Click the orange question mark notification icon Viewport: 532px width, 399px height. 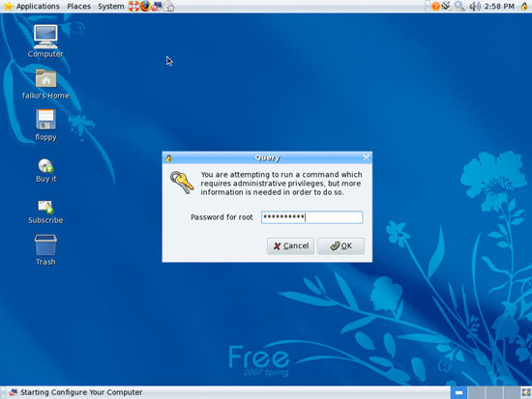tap(435, 6)
